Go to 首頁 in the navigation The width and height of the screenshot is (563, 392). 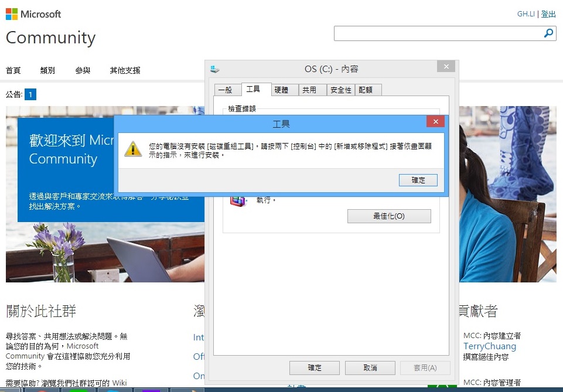(13, 70)
